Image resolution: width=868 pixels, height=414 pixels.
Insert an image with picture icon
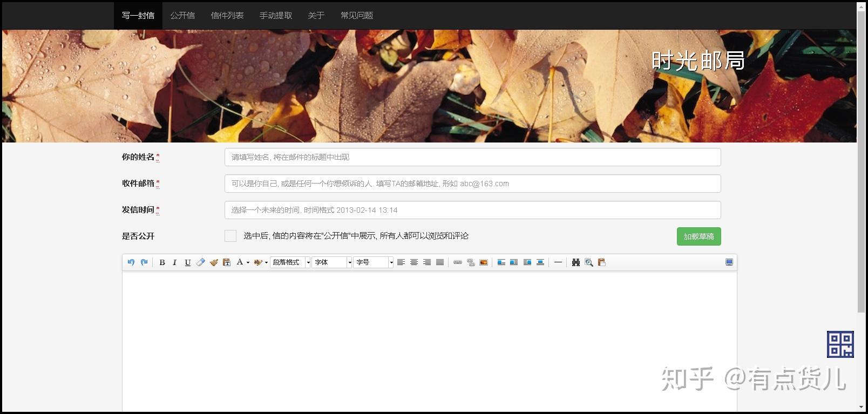484,262
